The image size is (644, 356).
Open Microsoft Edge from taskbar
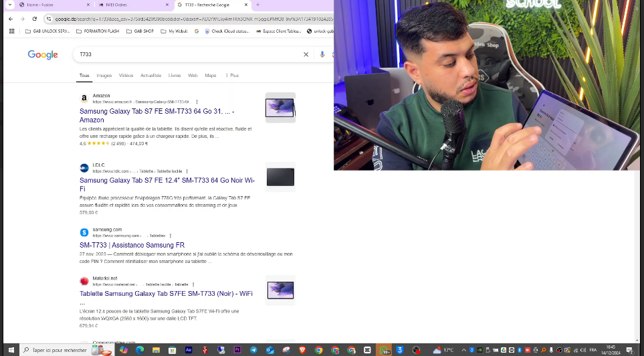coord(140,350)
